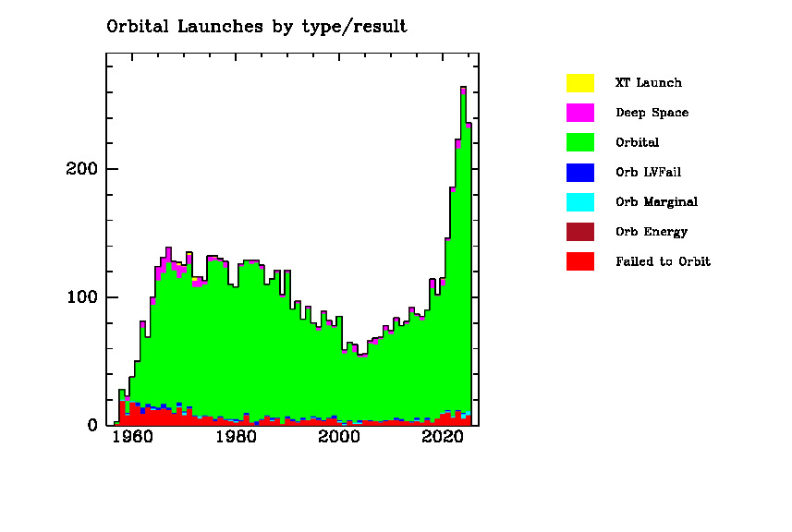This screenshot has width=792, height=532.
Task: Click the 'XT Launch' legend label
Action: click(x=648, y=83)
